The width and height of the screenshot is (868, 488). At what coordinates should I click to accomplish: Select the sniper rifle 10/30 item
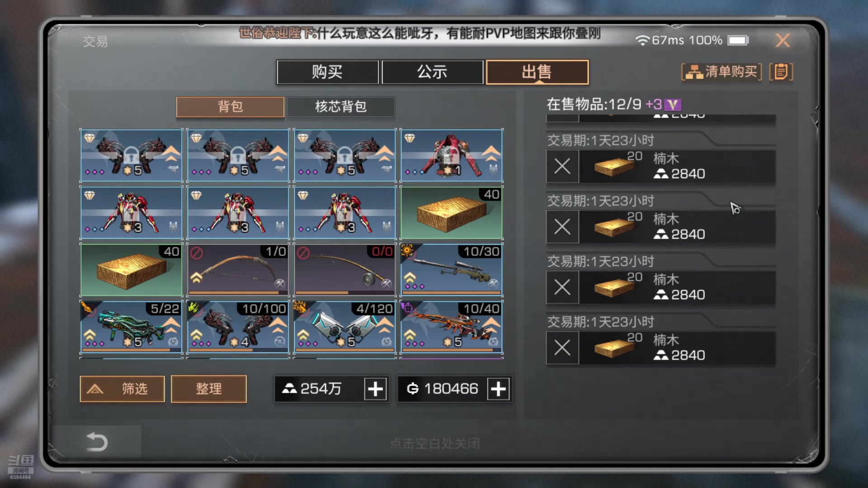[451, 269]
